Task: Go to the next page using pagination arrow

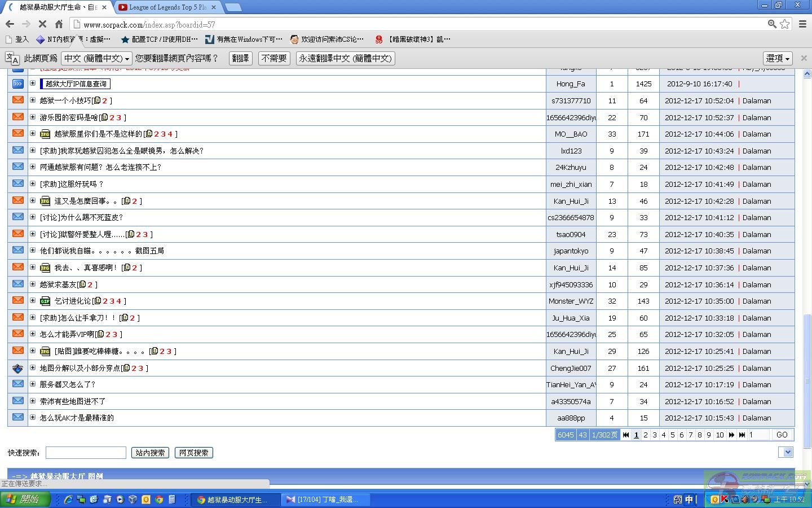Action: click(731, 435)
